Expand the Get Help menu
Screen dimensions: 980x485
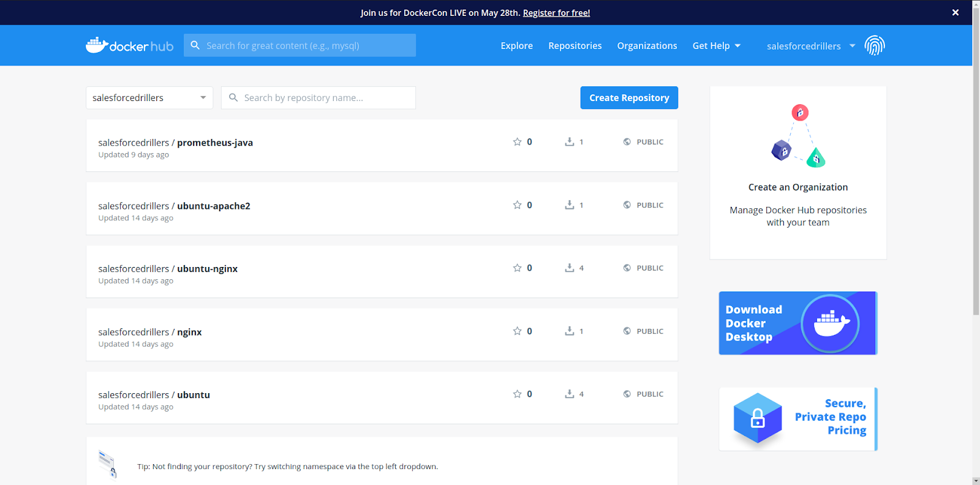(x=717, y=46)
